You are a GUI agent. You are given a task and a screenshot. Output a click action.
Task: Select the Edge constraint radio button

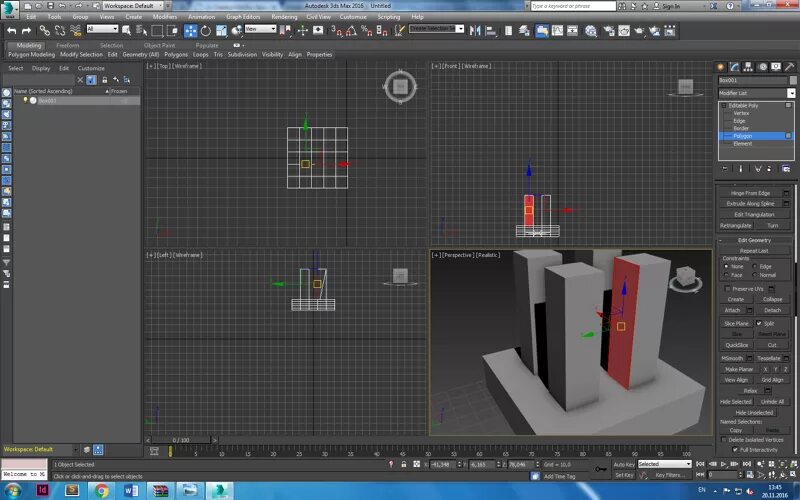pyautogui.click(x=755, y=266)
